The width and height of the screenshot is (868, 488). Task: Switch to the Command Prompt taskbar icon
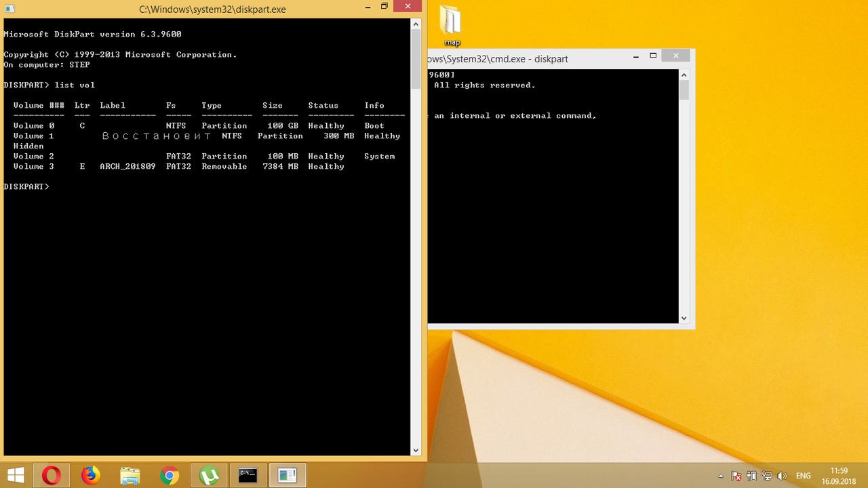click(248, 475)
